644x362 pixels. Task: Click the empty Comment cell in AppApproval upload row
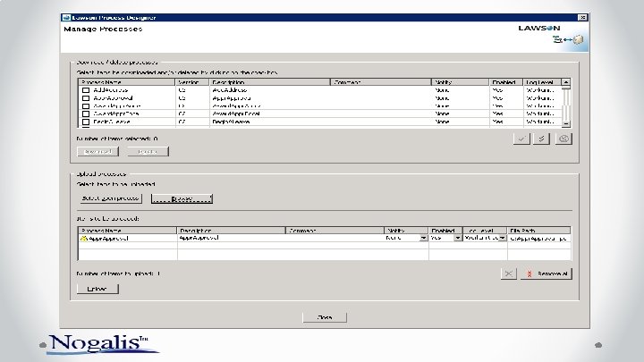[x=335, y=238]
